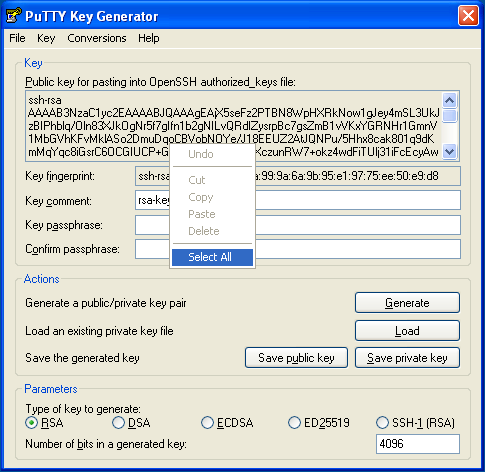Focus the Confirm passphrase field
485x472 pixels.
tap(298, 249)
